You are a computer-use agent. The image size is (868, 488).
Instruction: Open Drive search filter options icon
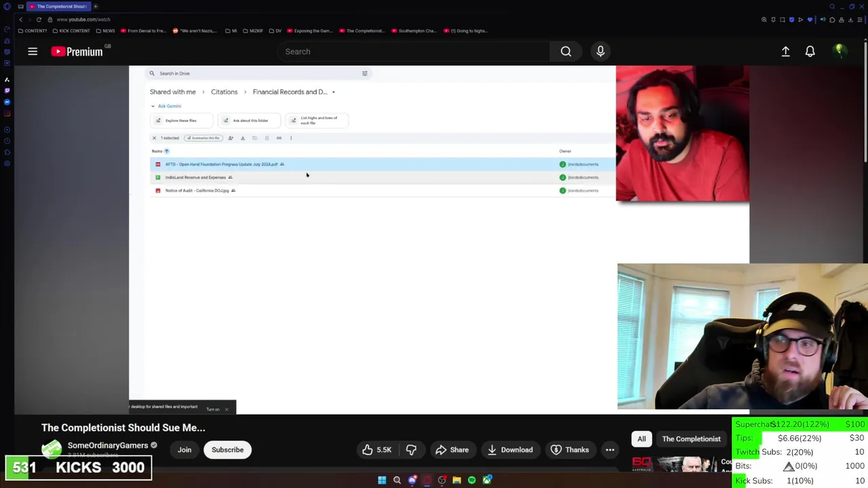364,73
